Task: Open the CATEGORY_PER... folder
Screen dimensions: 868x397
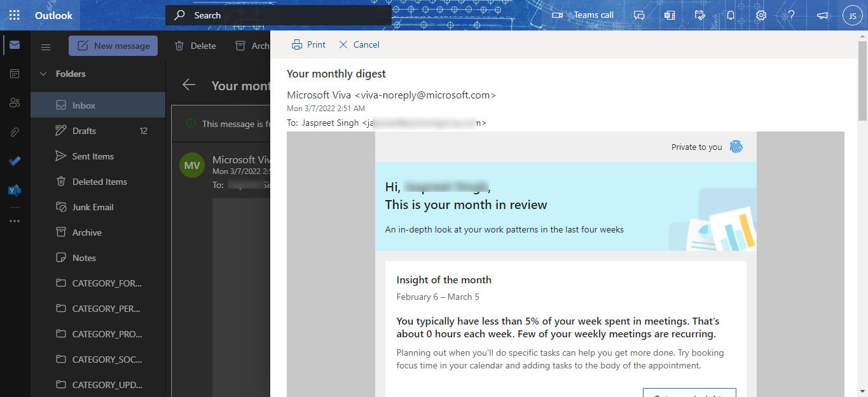Action: [98, 309]
